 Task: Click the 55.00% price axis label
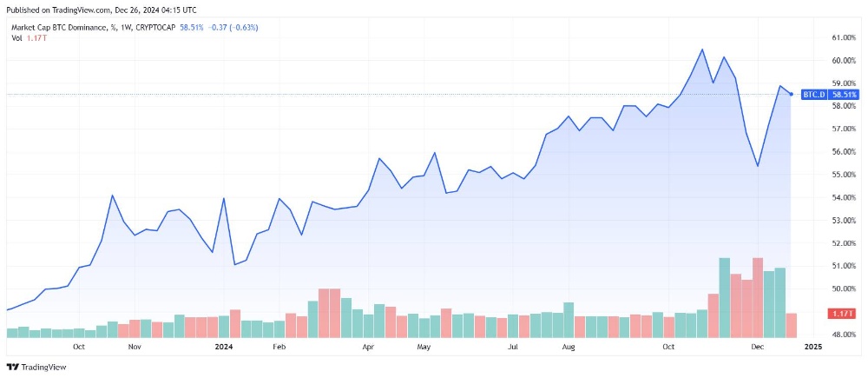pos(845,175)
